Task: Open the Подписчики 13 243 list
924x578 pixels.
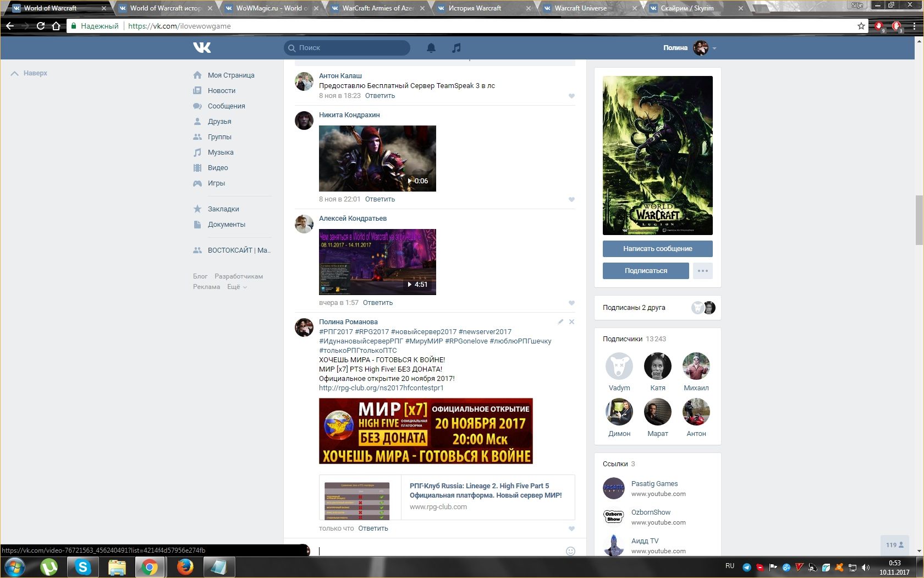Action: click(634, 339)
